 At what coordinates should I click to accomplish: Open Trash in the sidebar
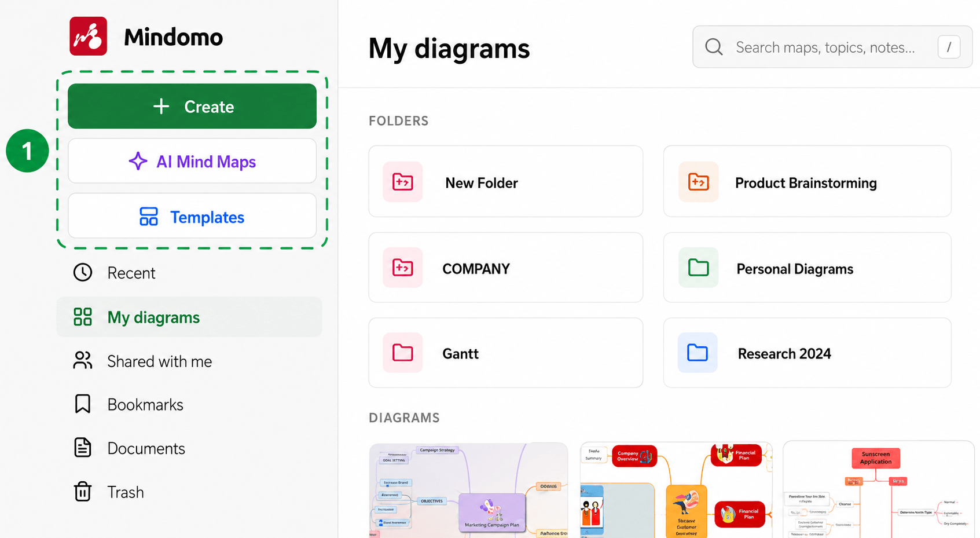189,492
